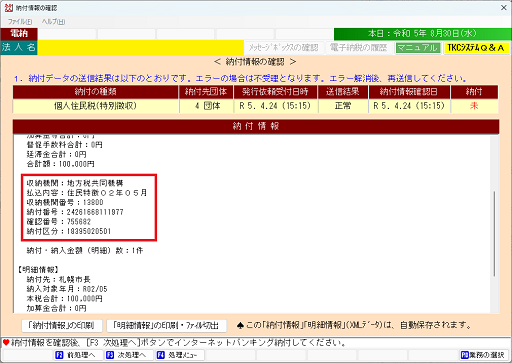Viewport: 512px width, 363px height.
Task: Click 督促手数料合計:0円 line
Action: [x=65, y=145]
